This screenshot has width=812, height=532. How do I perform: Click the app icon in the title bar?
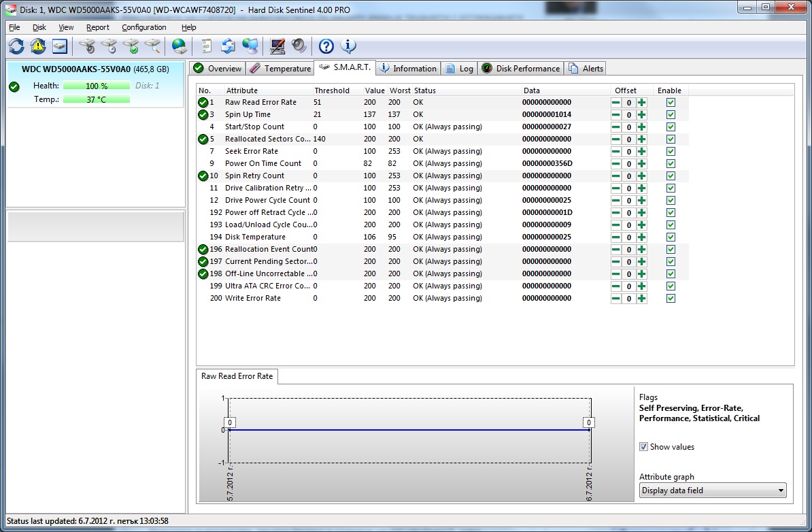(x=10, y=10)
